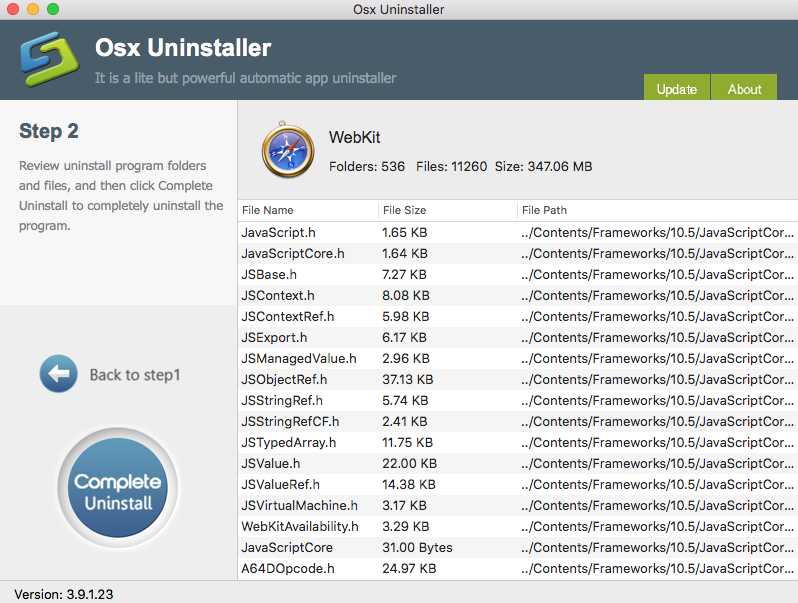Image resolution: width=798 pixels, height=603 pixels.
Task: Click the WebKit Safari compass icon
Action: click(287, 151)
